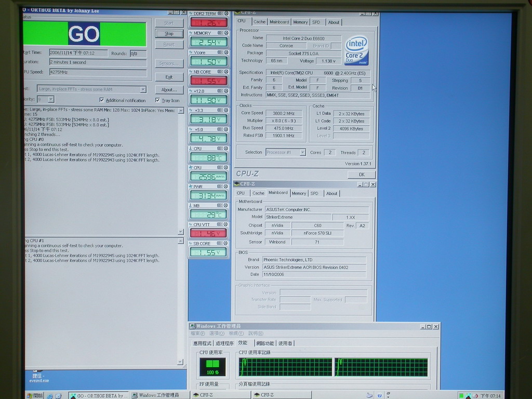Open Task Manager 應用程式 tab
Viewport: 532px width, 399px height.
tap(202, 343)
